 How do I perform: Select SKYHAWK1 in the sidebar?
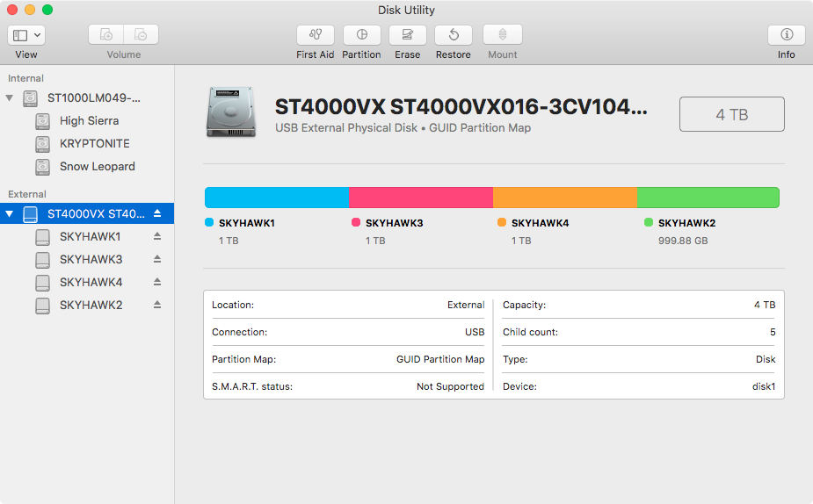87,237
